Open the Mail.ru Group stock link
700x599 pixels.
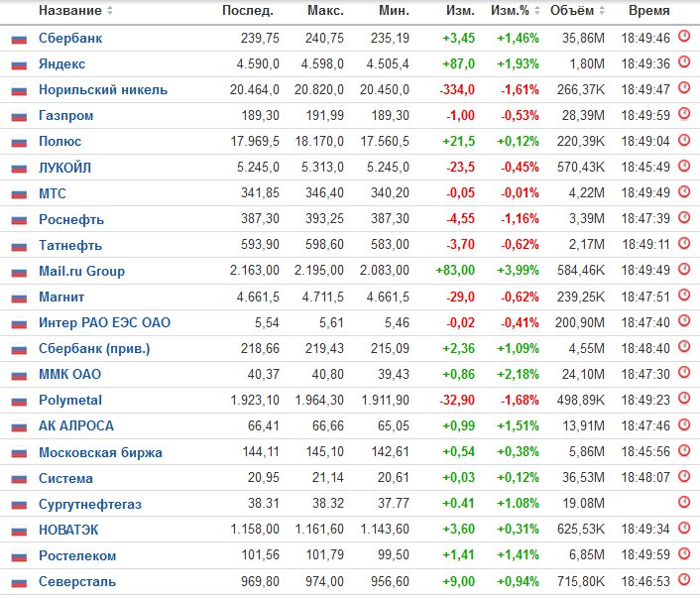(81, 271)
